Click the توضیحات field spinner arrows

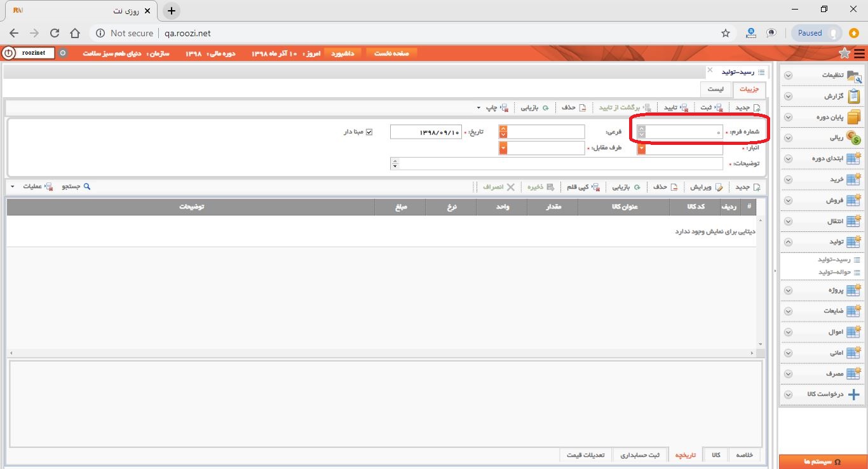[x=395, y=164]
